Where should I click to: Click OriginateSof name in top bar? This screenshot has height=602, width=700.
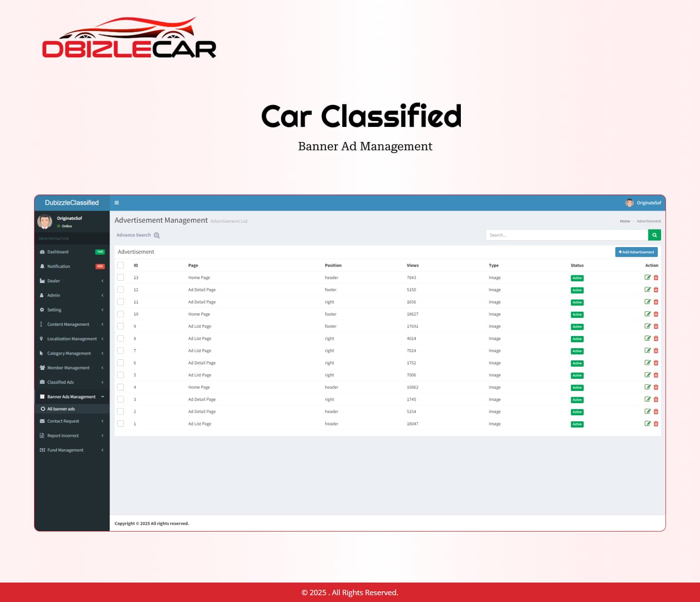tap(649, 203)
